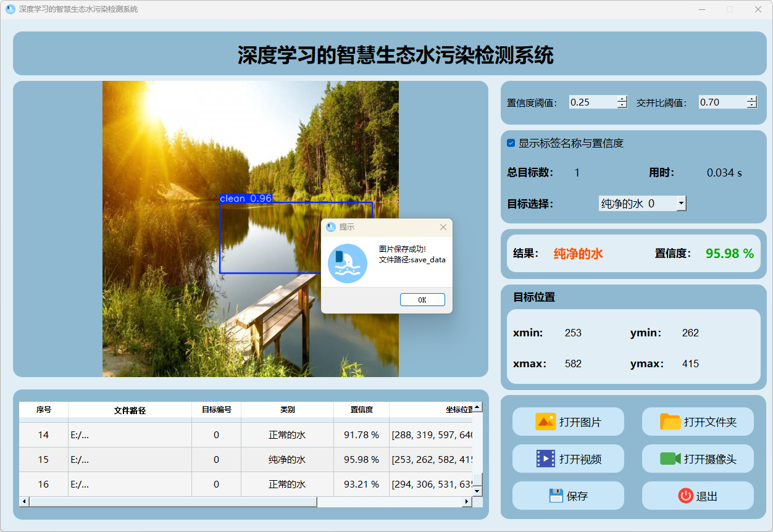This screenshot has width=773, height=532.
Task: Click the camera icon on 打开摄像头 button
Action: (x=670, y=459)
